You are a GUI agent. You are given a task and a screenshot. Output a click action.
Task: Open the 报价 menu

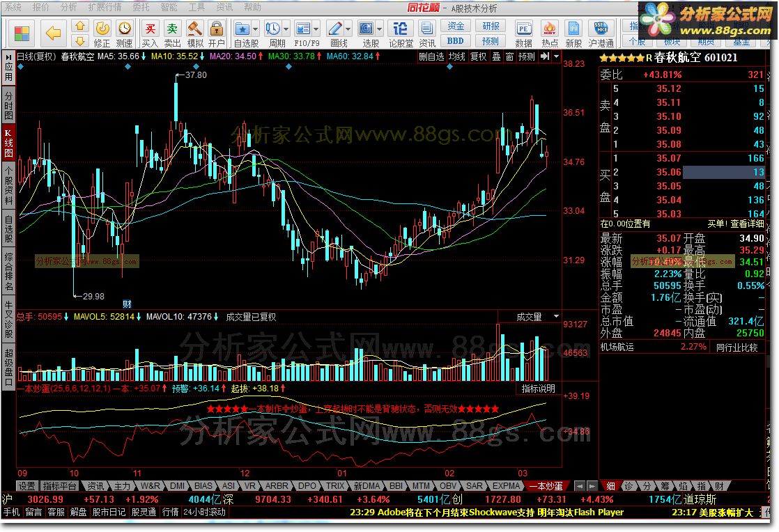click(x=40, y=7)
